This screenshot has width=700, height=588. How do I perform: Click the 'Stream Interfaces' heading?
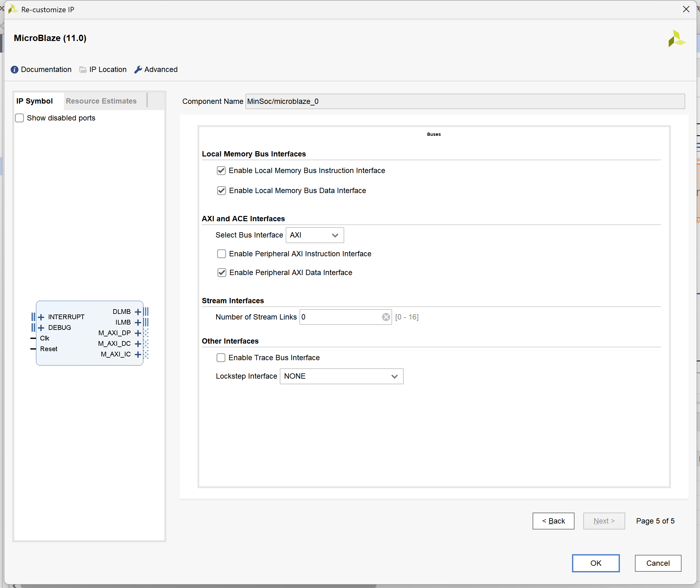(233, 301)
